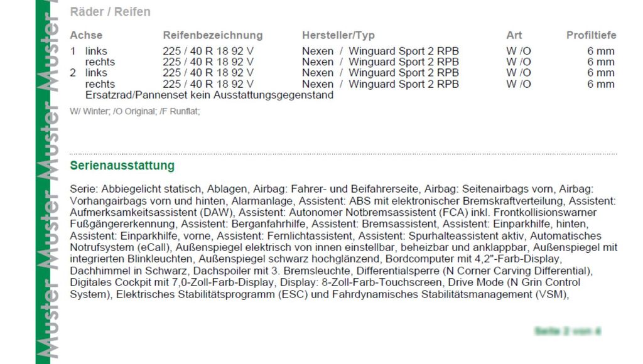The image size is (643, 364).
Task: Click the "Räder / Reifen" section heading
Action: pyautogui.click(x=110, y=12)
